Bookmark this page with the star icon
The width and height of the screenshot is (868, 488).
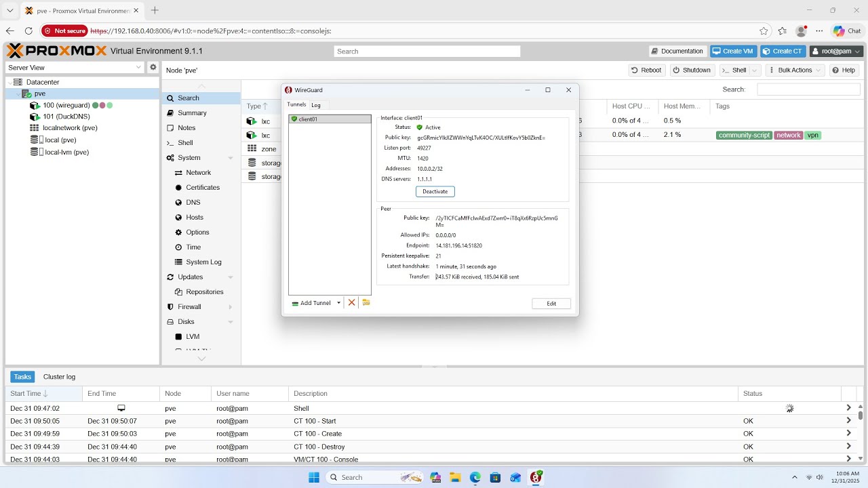coord(764,31)
